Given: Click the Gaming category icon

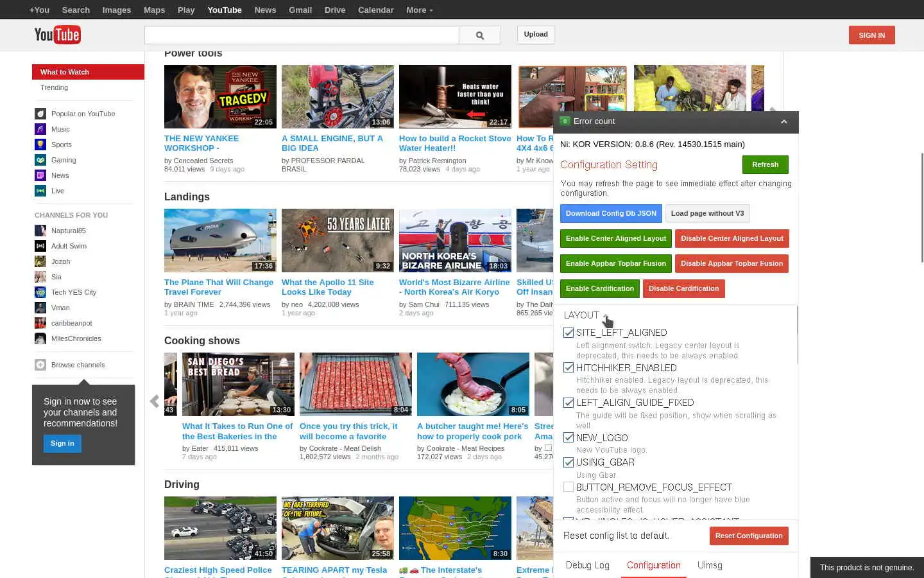Looking at the screenshot, I should [40, 160].
